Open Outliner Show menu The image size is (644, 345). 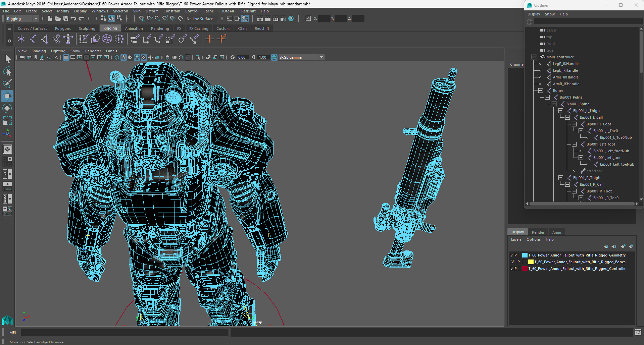click(550, 14)
